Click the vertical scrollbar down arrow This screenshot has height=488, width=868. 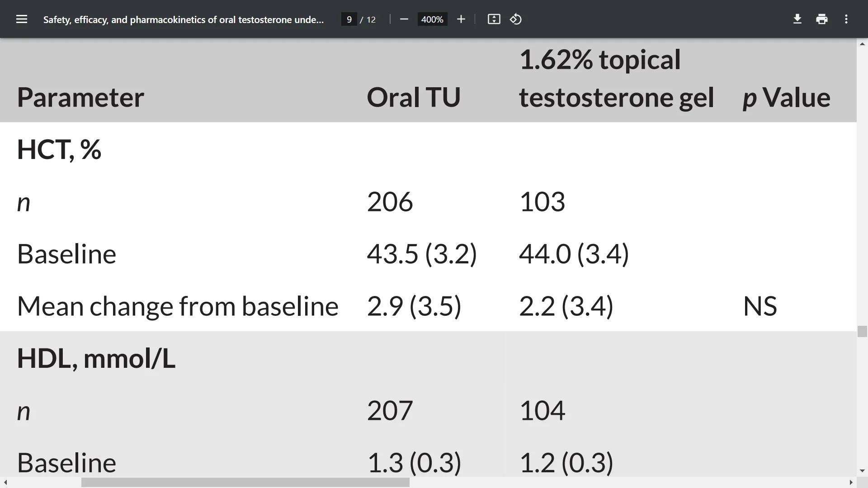pyautogui.click(x=862, y=471)
